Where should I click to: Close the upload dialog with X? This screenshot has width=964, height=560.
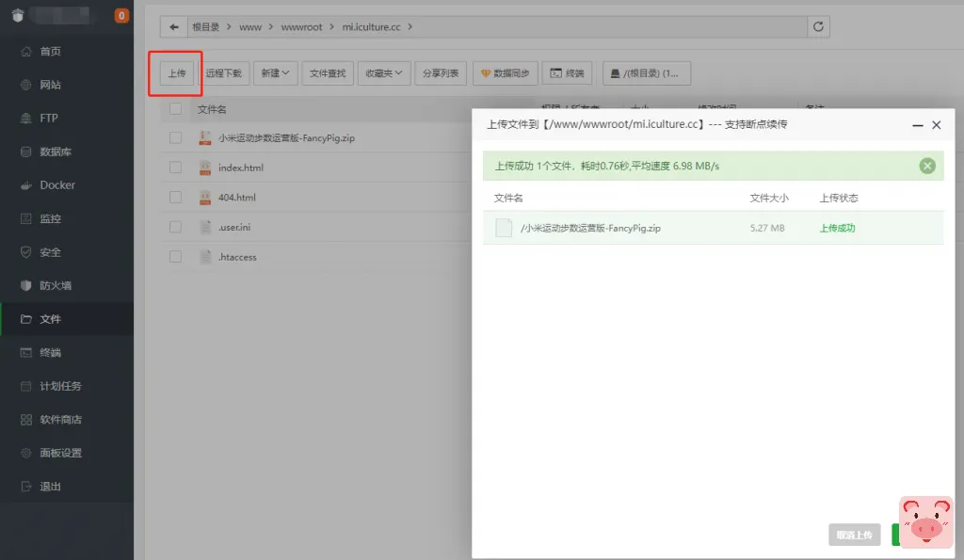[937, 125]
